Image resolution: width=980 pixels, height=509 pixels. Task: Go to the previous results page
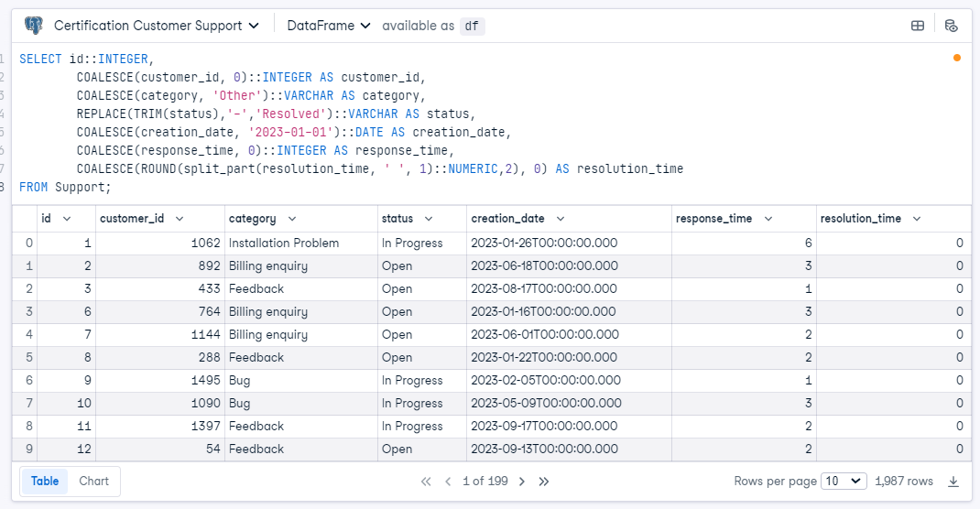448,482
